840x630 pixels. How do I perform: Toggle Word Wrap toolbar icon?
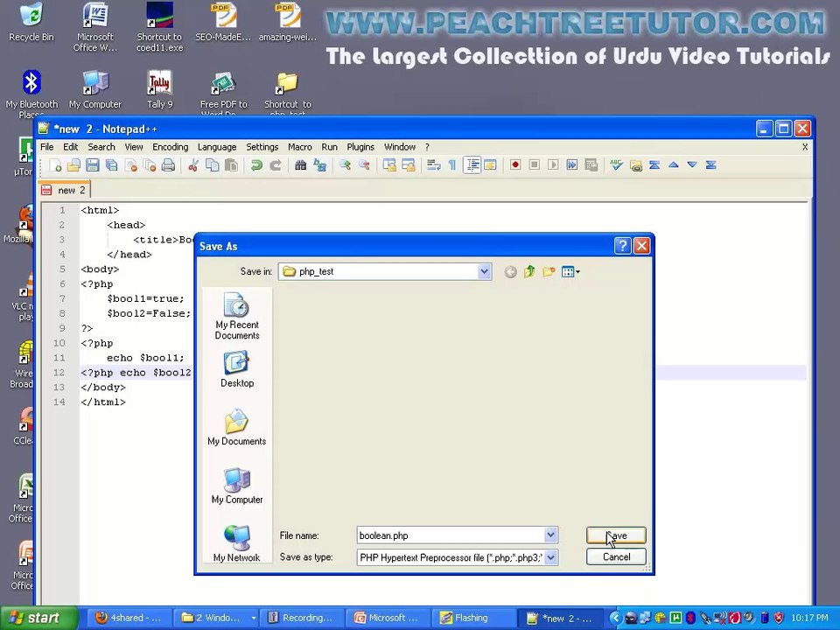coord(433,165)
